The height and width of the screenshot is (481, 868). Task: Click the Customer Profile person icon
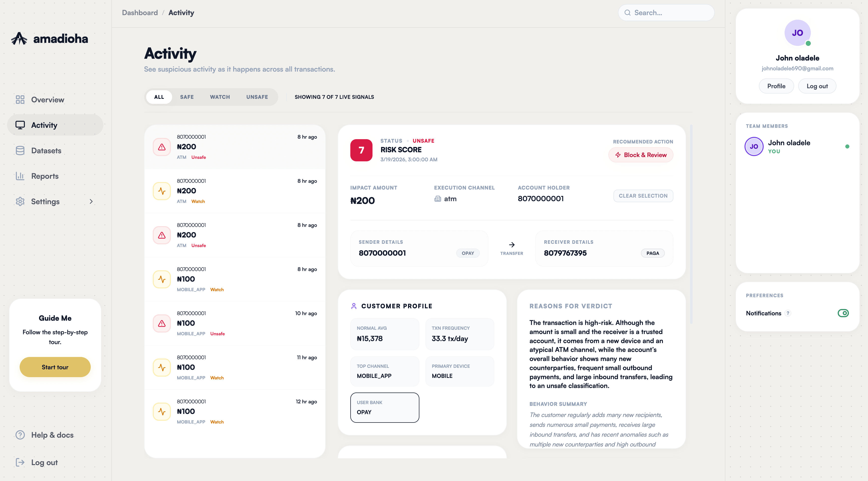coord(354,306)
